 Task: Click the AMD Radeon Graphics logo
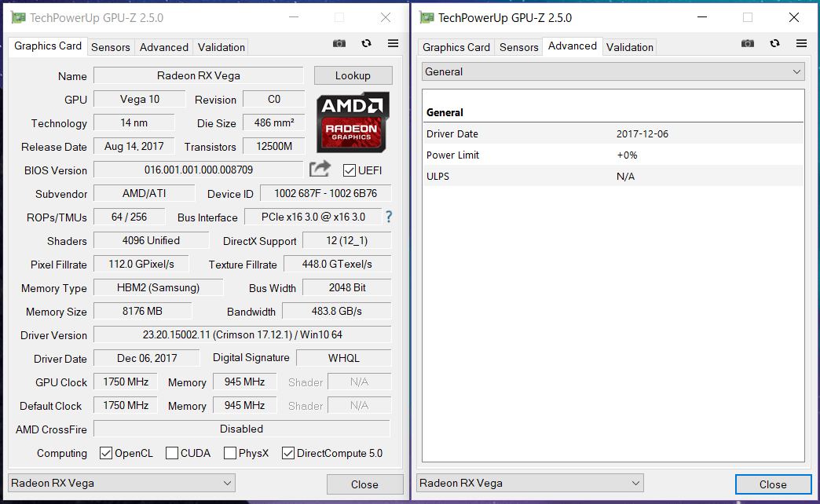(x=353, y=122)
